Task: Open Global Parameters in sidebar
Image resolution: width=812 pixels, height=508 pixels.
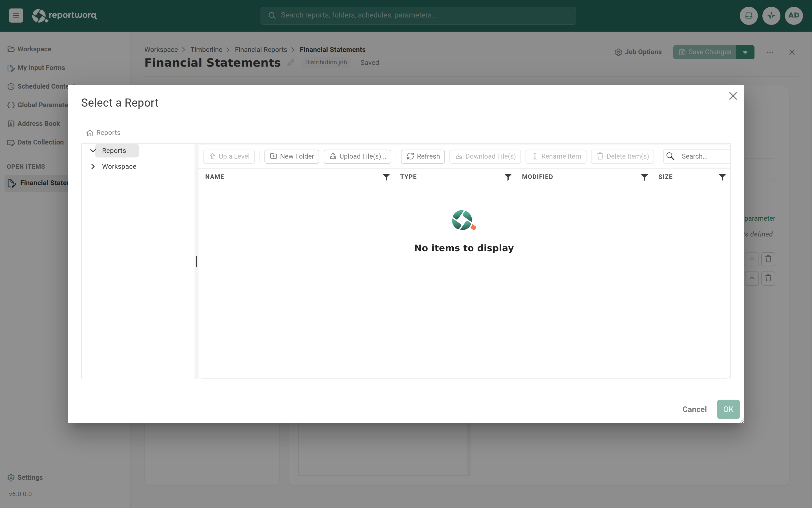Action: pos(37,105)
